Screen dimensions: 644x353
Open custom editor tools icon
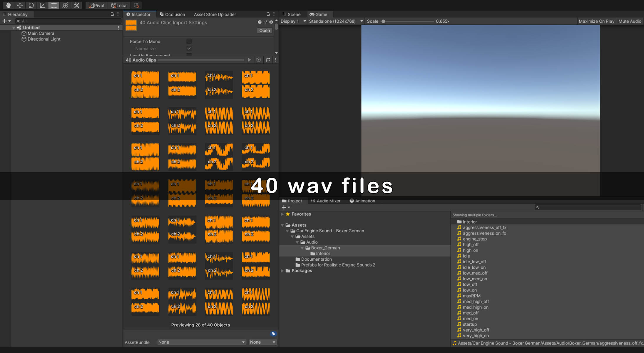click(x=77, y=5)
